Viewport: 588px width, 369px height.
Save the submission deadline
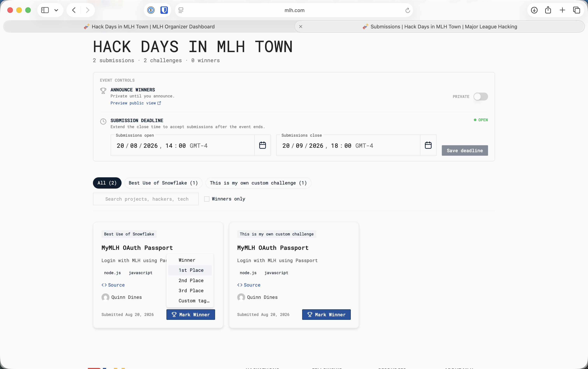click(x=465, y=151)
